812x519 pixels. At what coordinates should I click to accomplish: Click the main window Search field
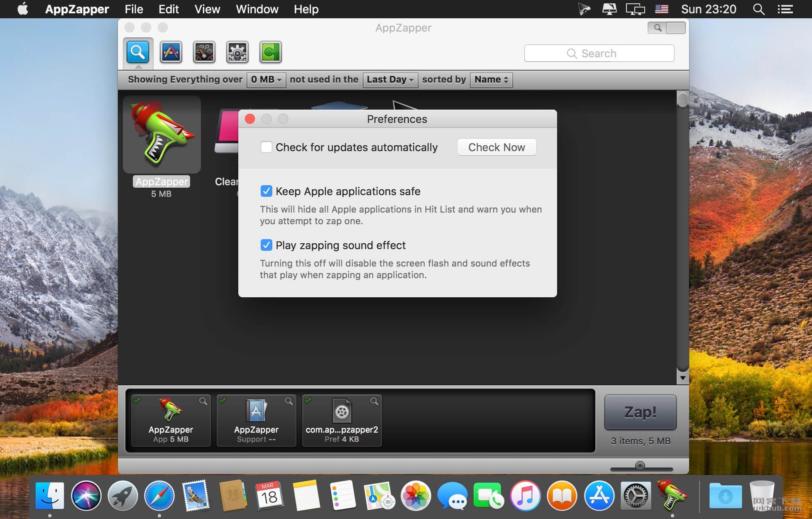[599, 54]
